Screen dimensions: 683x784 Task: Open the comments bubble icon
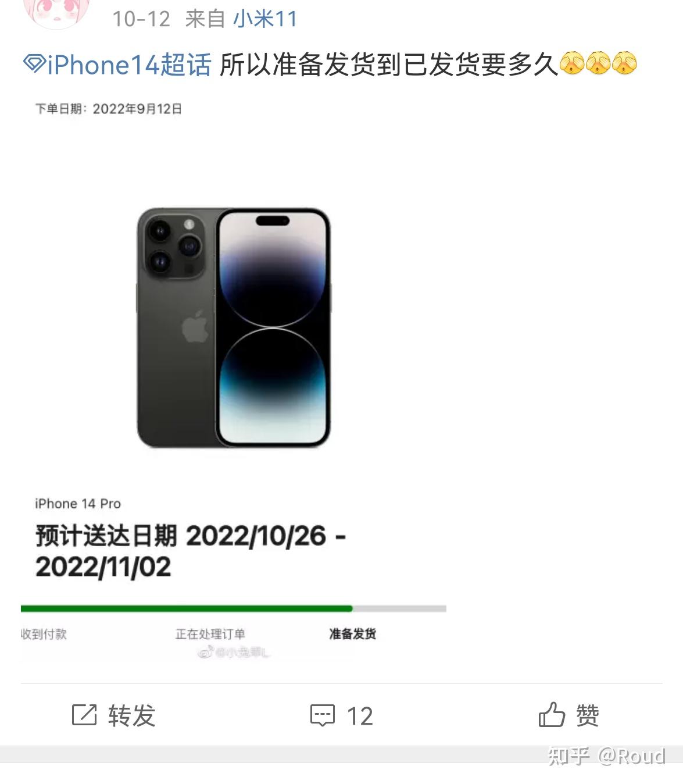(323, 715)
